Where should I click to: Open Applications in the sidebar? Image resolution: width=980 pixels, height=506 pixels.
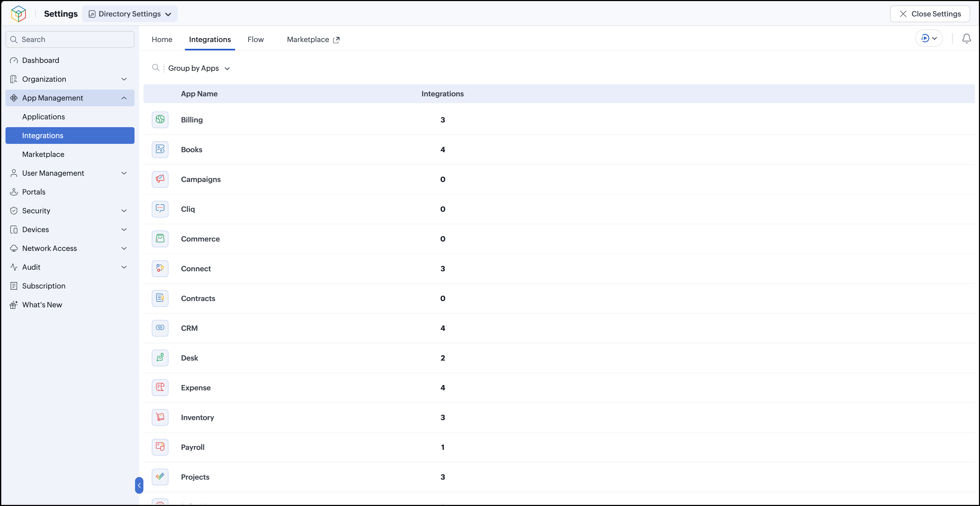point(70,117)
